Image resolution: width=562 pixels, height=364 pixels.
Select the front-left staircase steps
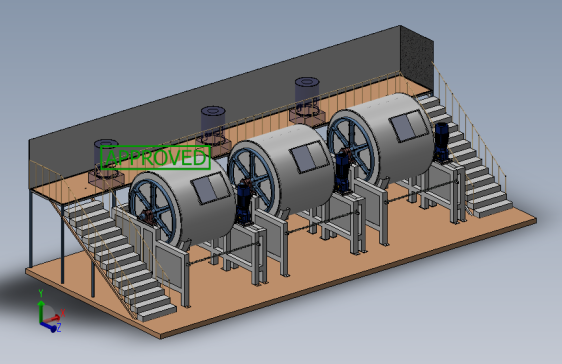pos(119,259)
